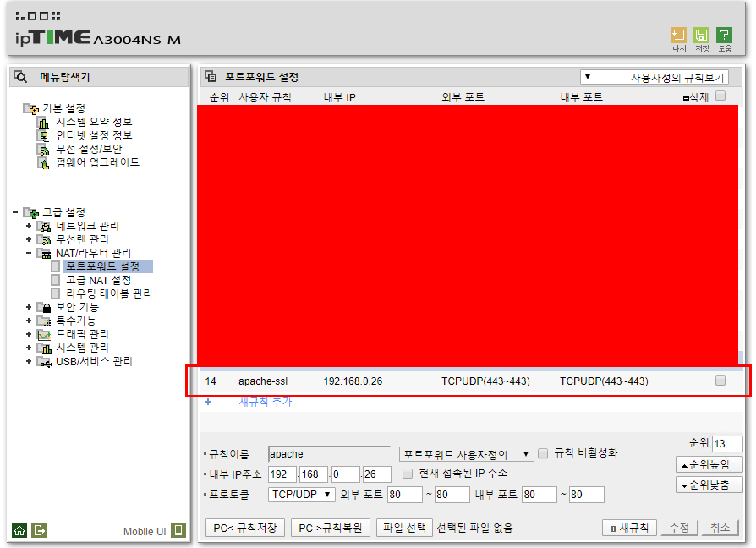
Task: Expand the 무선랜 관리 tree node
Action: [29, 239]
